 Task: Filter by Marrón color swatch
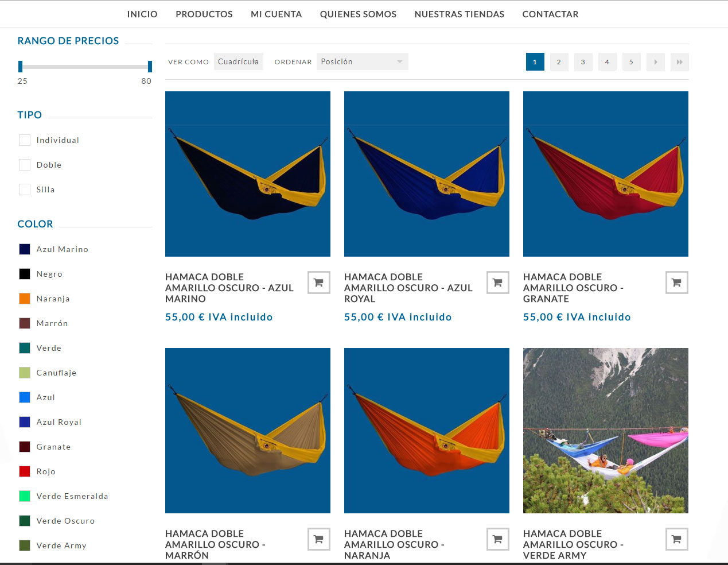coord(25,323)
